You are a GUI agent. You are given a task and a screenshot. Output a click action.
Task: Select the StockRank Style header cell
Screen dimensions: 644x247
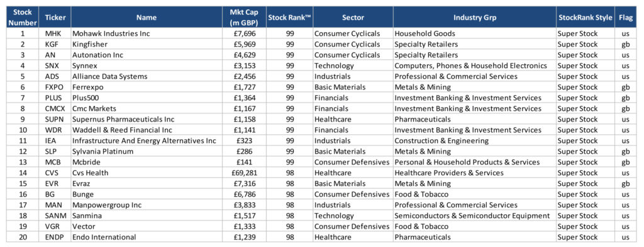[x=586, y=18]
